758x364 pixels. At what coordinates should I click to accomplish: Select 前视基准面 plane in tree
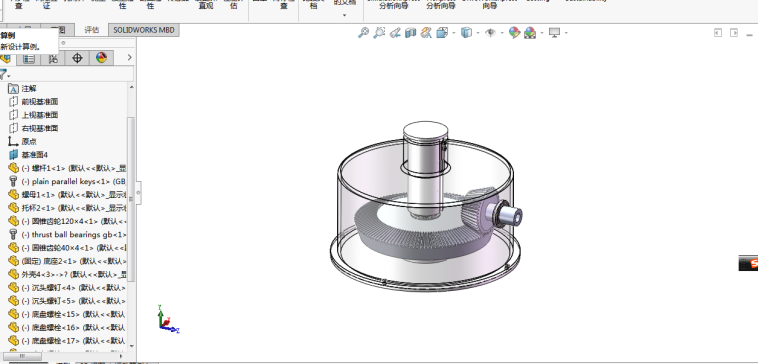click(x=40, y=102)
